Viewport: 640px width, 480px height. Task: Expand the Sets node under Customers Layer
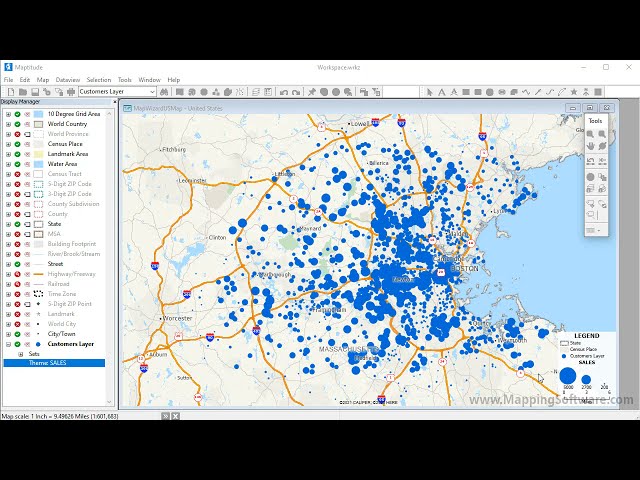(x=20, y=354)
